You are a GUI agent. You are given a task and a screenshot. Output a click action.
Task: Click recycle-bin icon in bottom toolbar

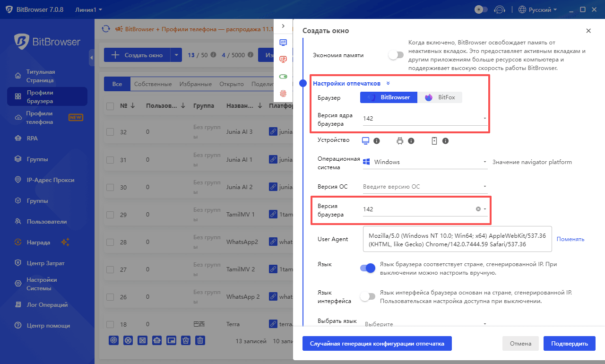pos(186,340)
